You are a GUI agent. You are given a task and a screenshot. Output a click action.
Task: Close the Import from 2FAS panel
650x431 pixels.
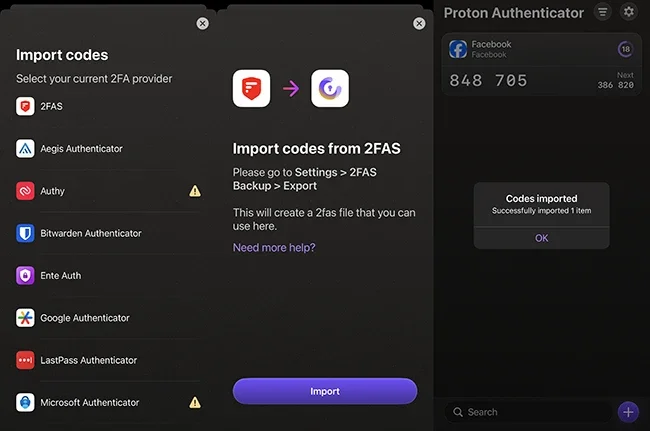click(x=418, y=23)
